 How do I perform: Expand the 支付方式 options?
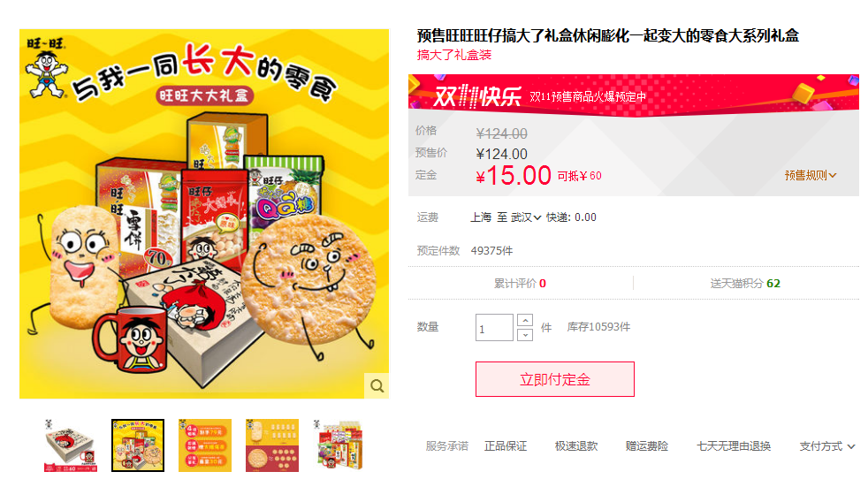point(827,446)
